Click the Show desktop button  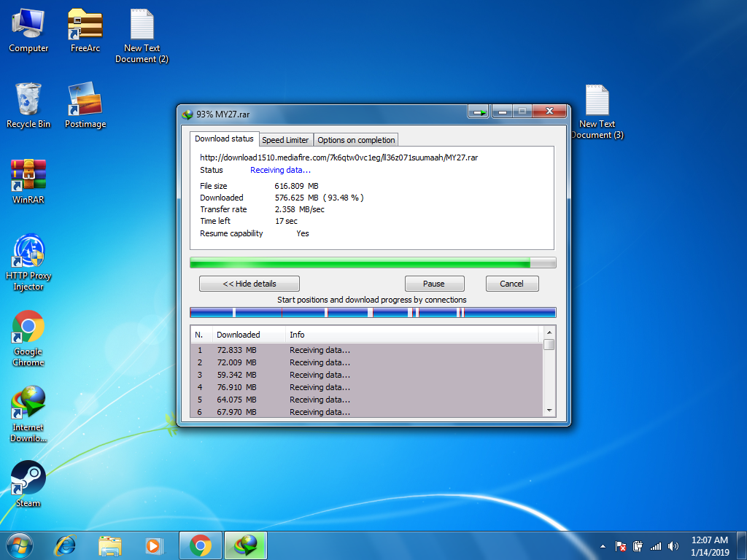coord(742,545)
